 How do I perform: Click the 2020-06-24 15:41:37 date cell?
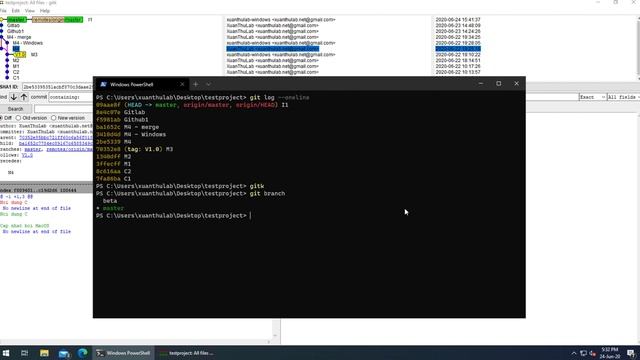click(458, 20)
